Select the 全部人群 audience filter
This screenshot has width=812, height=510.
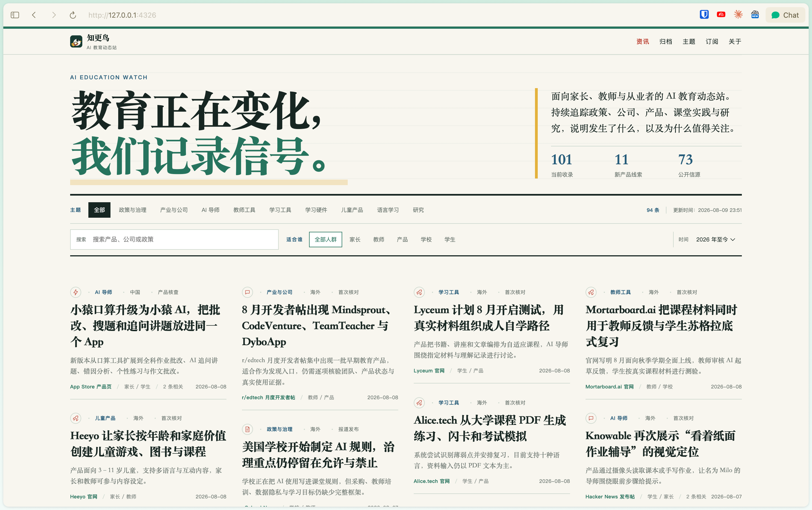click(325, 240)
